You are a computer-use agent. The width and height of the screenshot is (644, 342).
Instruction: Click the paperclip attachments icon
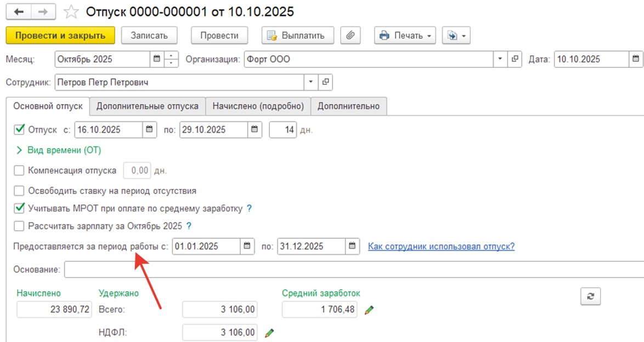[x=350, y=36]
